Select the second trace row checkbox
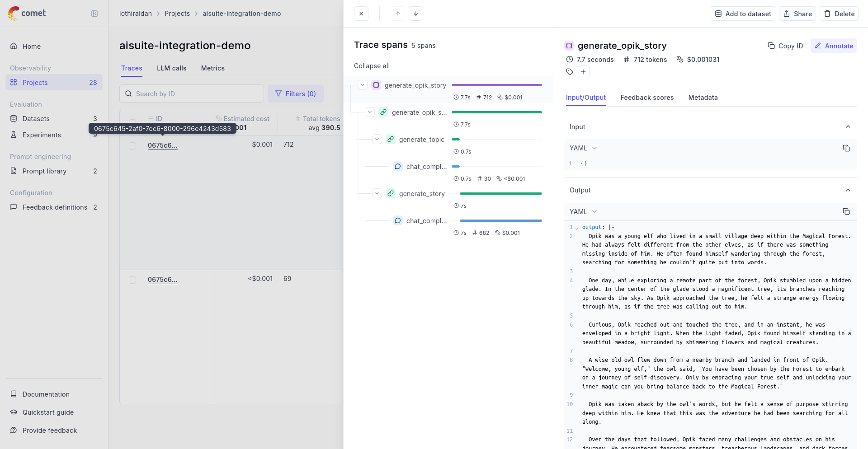This screenshot has height=449, width=868. tap(132, 280)
